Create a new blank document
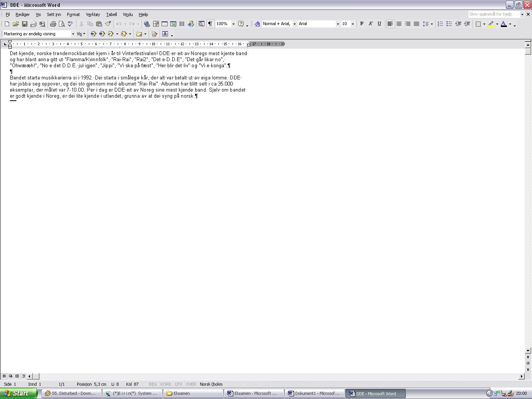 pyautogui.click(x=7, y=24)
